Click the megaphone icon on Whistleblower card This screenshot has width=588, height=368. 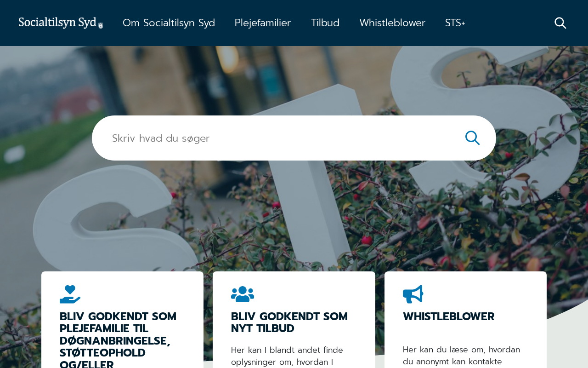(x=413, y=294)
